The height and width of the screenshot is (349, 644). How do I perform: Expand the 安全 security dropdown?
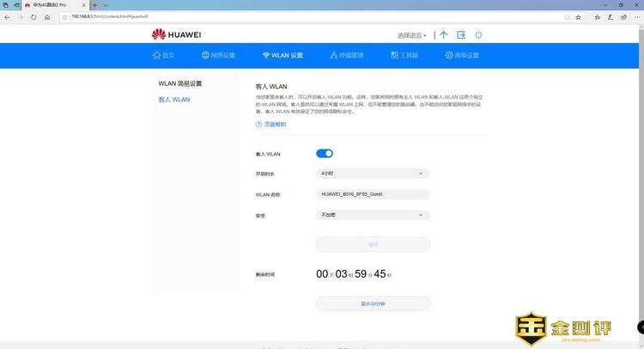(373, 215)
